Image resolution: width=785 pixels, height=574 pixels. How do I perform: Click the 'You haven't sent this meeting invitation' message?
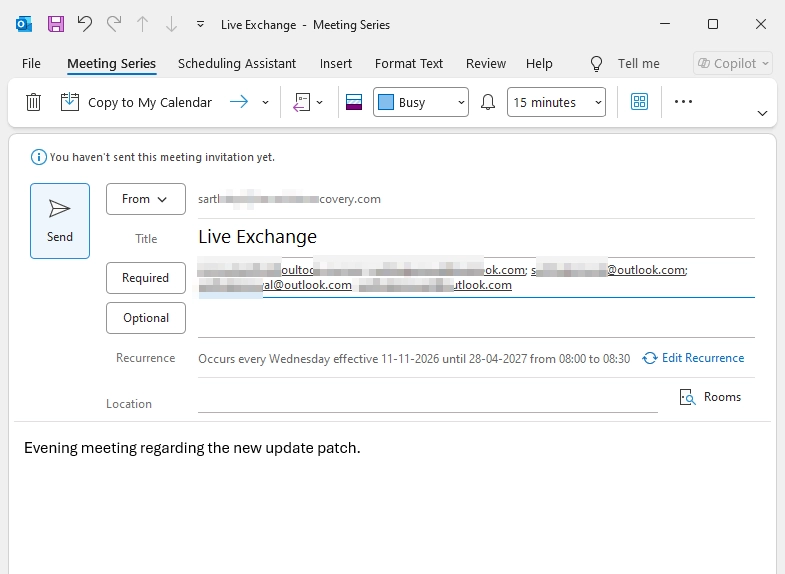[x=162, y=157]
